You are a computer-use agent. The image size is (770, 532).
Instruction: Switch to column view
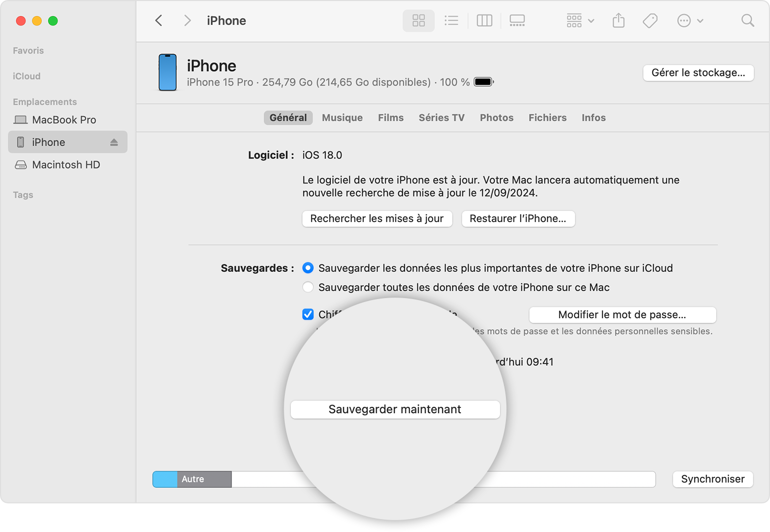pos(484,21)
